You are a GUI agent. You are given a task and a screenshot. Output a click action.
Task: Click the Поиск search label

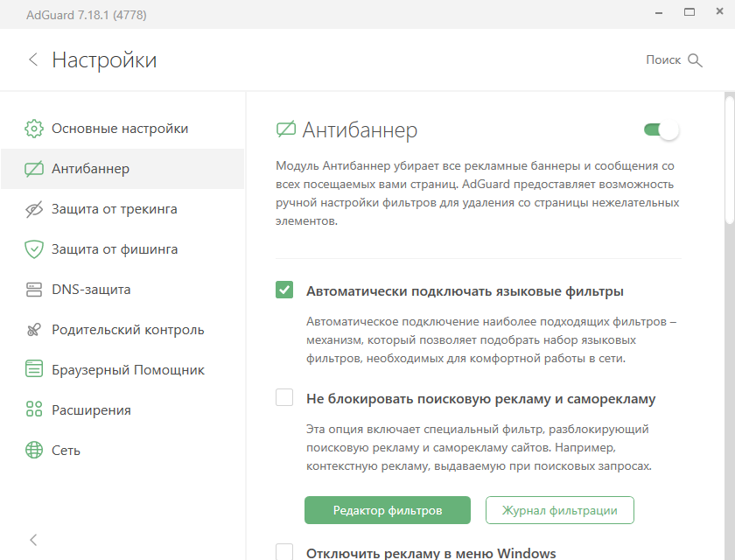click(x=663, y=60)
